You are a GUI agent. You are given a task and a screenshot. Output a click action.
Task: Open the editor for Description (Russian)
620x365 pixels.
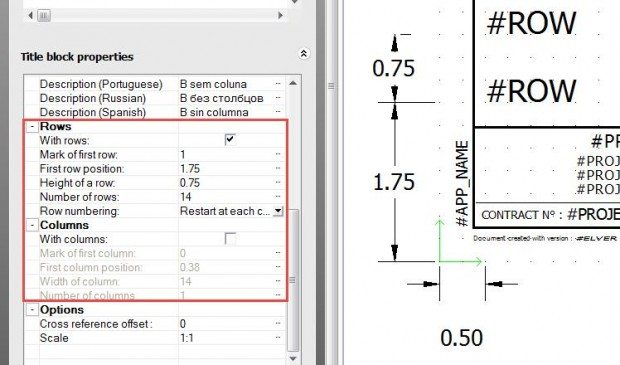pos(278,98)
